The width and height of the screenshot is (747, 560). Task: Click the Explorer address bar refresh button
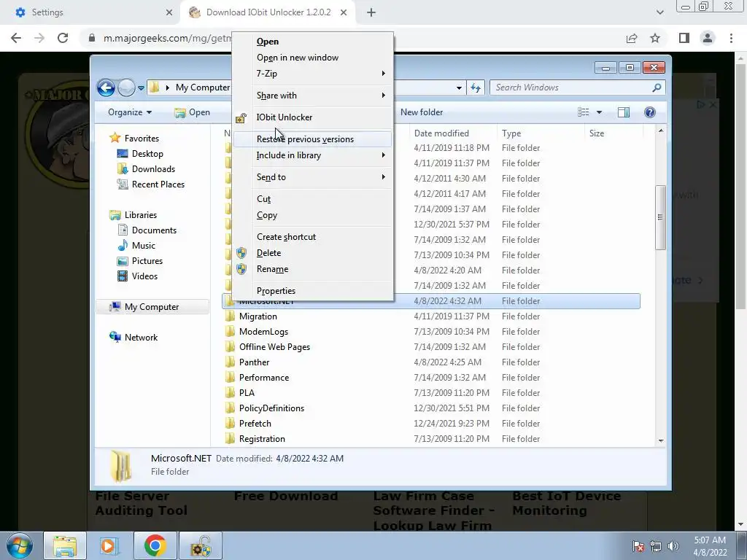coord(476,87)
